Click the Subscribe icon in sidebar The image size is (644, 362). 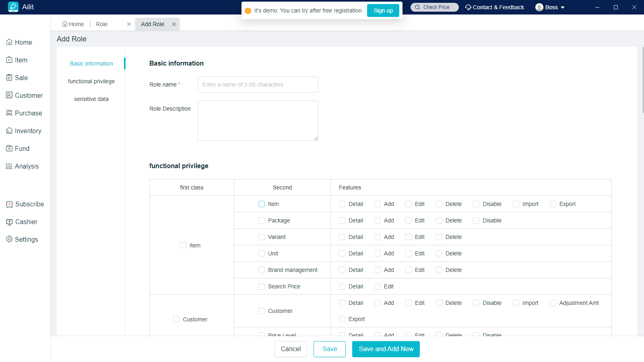click(x=9, y=204)
